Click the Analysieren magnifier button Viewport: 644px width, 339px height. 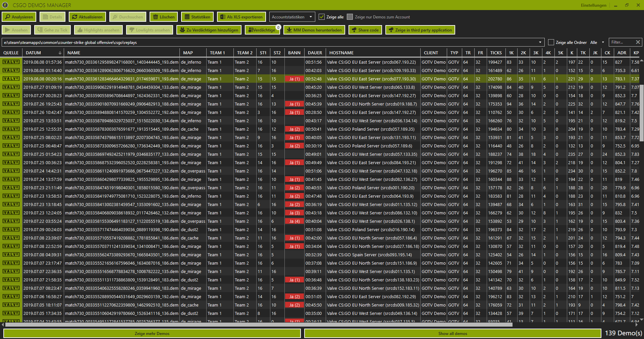(19, 17)
